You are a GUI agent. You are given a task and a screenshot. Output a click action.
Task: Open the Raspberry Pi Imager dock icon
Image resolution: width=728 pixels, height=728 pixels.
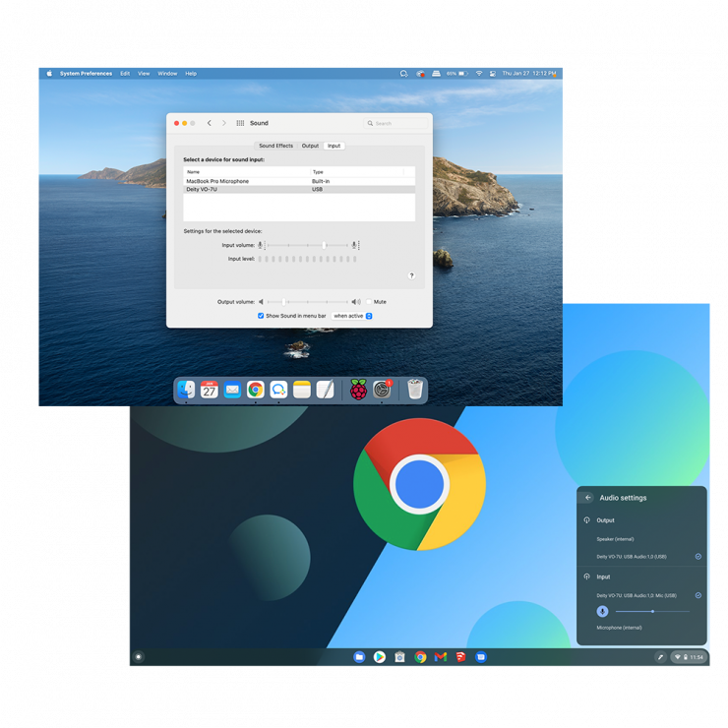(358, 390)
